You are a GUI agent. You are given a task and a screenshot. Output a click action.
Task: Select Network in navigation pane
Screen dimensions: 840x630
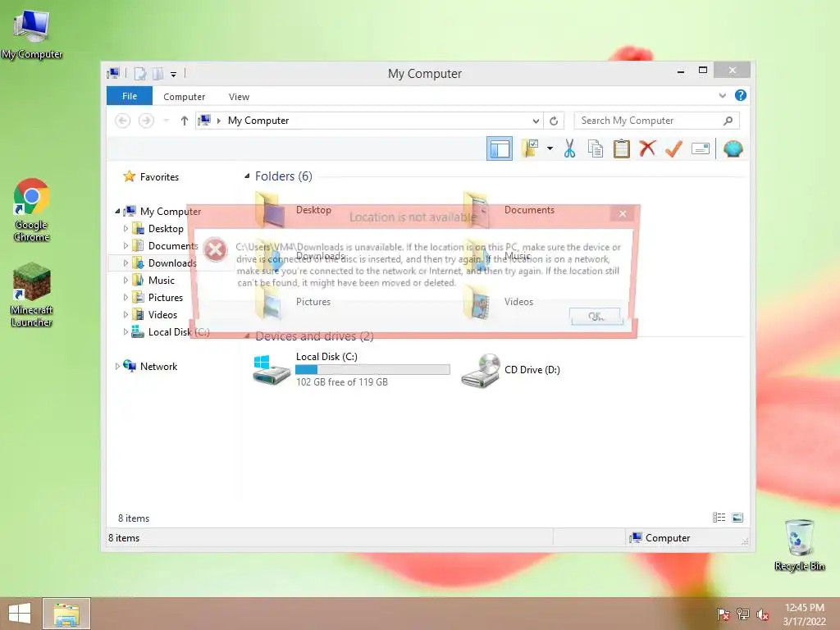[158, 367]
